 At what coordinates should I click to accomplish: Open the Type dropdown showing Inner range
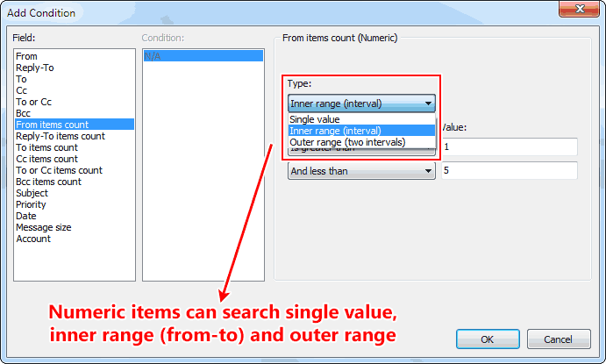click(361, 103)
